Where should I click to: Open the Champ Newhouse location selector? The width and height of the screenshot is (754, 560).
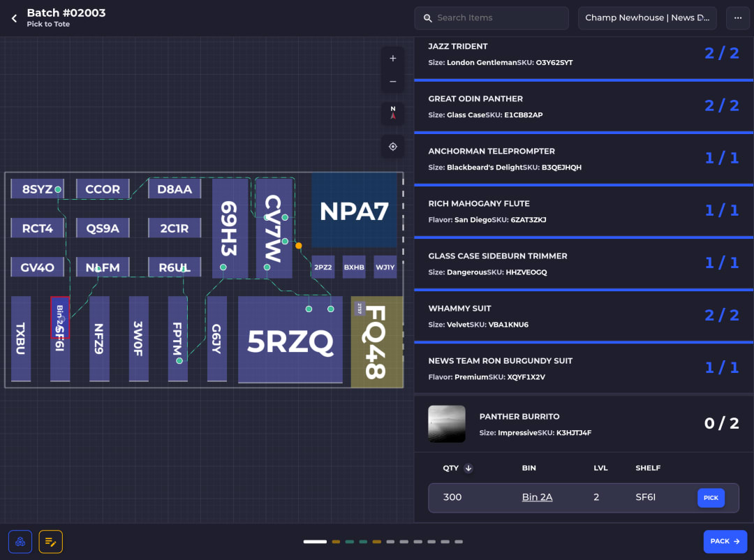647,18
